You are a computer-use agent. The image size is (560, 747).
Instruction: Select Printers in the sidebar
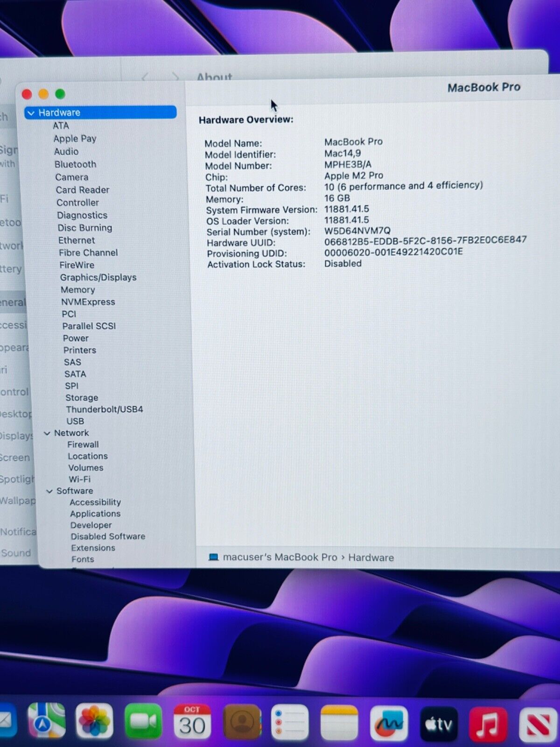pyautogui.click(x=80, y=350)
